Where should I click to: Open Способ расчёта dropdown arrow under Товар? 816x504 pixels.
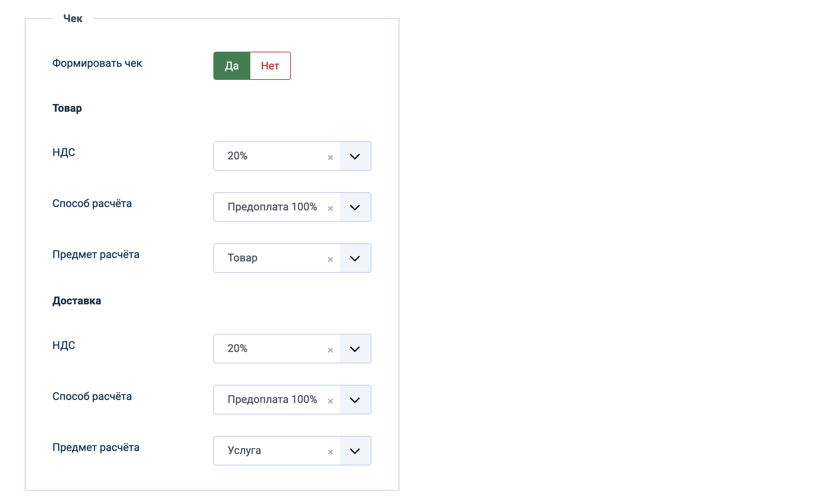pos(355,207)
